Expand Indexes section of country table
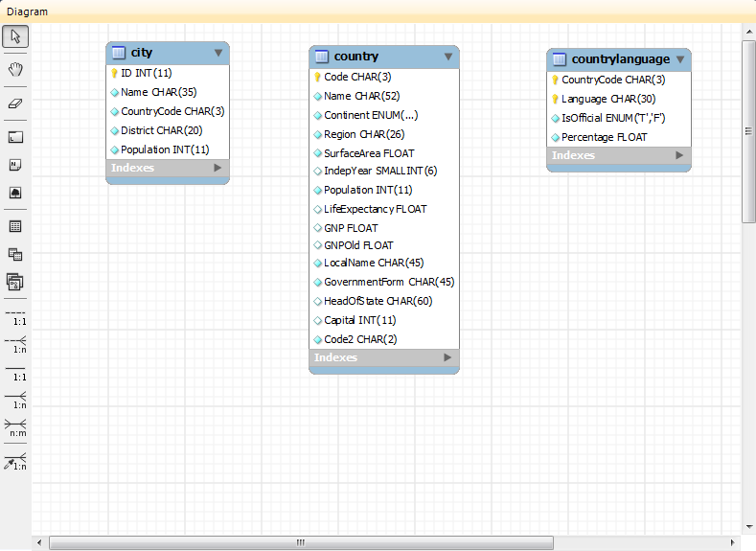756x551 pixels. tap(447, 357)
